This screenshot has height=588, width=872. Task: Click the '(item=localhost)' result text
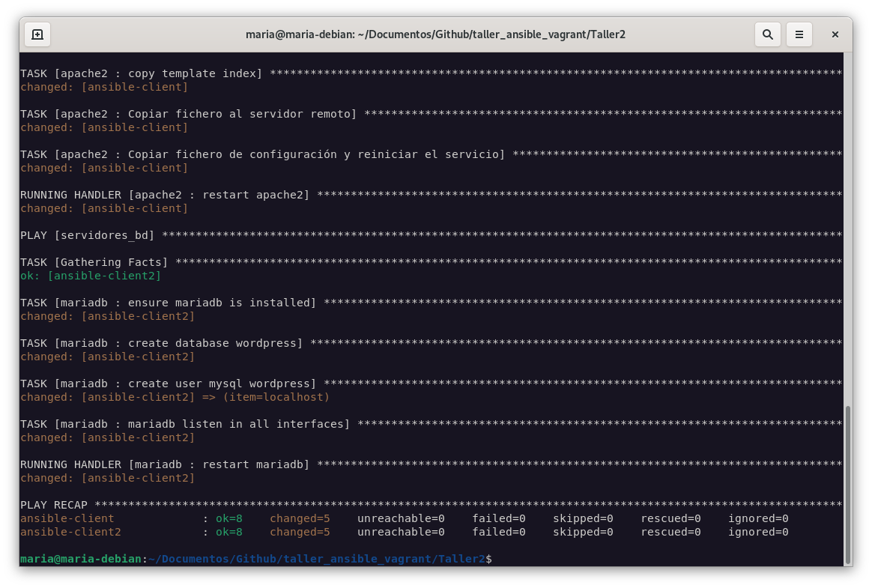276,397
